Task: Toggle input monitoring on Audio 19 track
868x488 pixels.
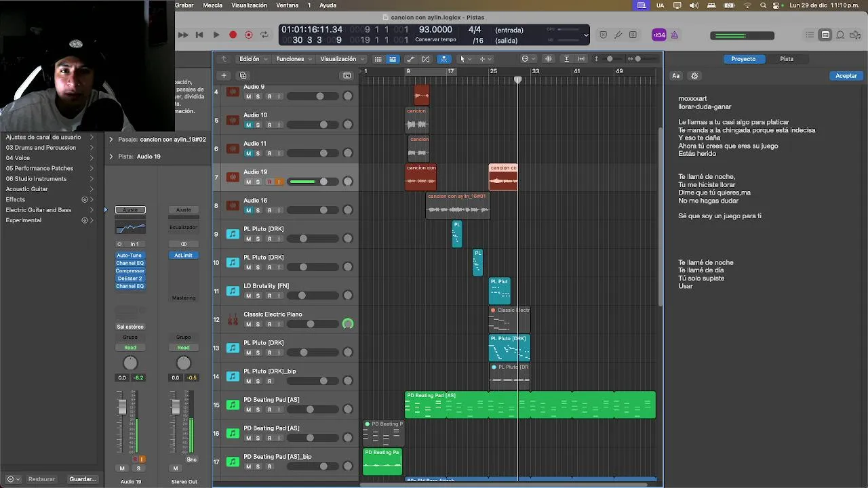Action: pyautogui.click(x=278, y=182)
